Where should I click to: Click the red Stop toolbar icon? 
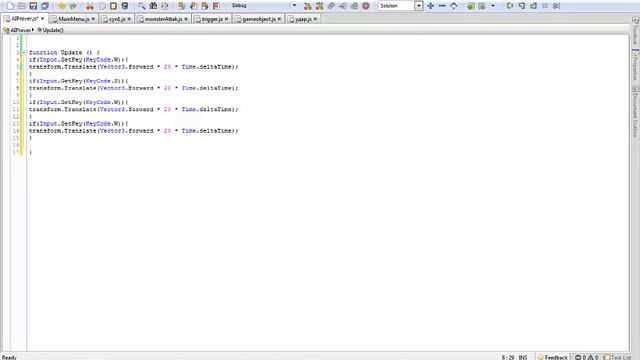point(366,6)
